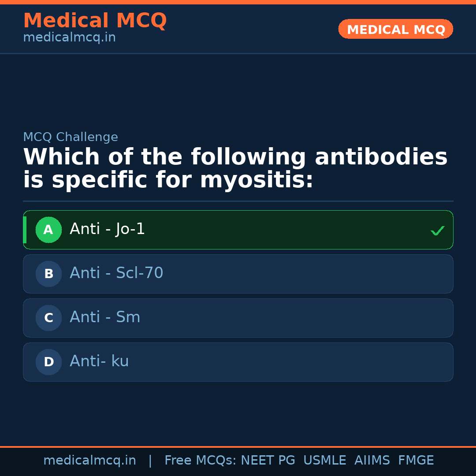Click the green circled letter A
The image size is (476, 476).
(48, 230)
